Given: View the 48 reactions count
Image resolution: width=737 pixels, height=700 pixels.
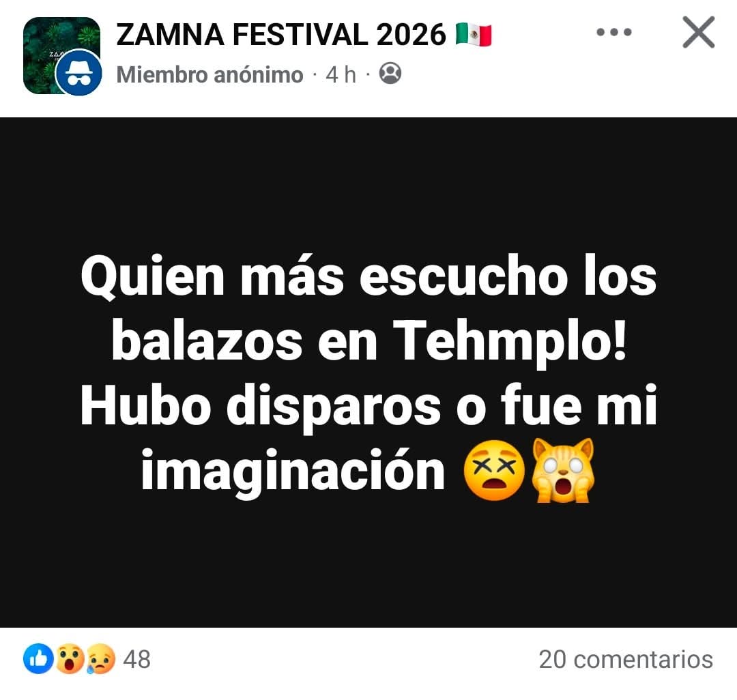Looking at the screenshot, I should coord(136,659).
